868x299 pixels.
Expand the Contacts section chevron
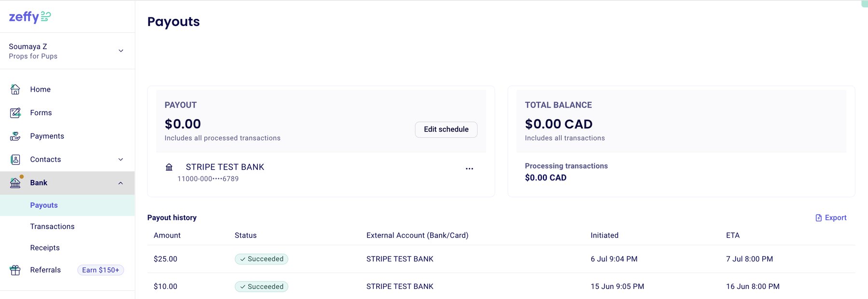pos(121,159)
